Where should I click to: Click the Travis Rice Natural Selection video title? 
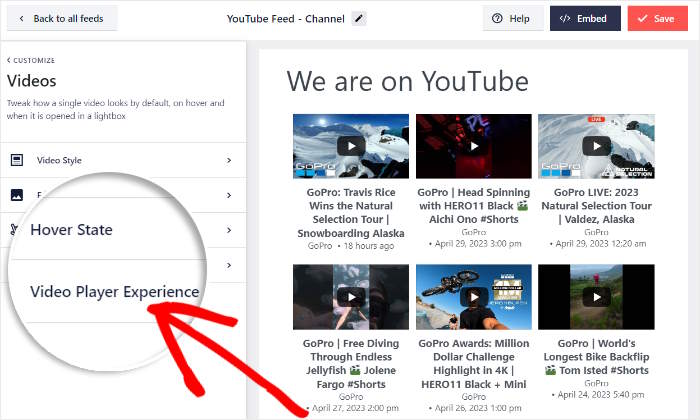click(x=351, y=213)
